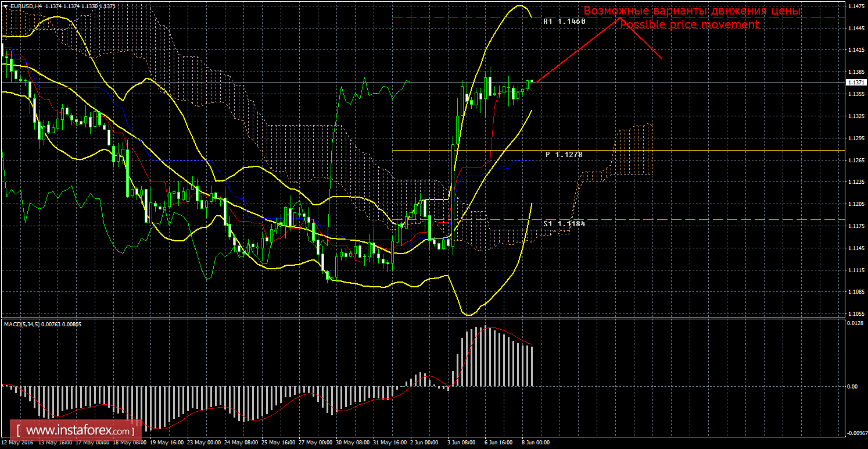Click price axis value 1.1475
Viewport: 868px width, 449px height.
856,6
